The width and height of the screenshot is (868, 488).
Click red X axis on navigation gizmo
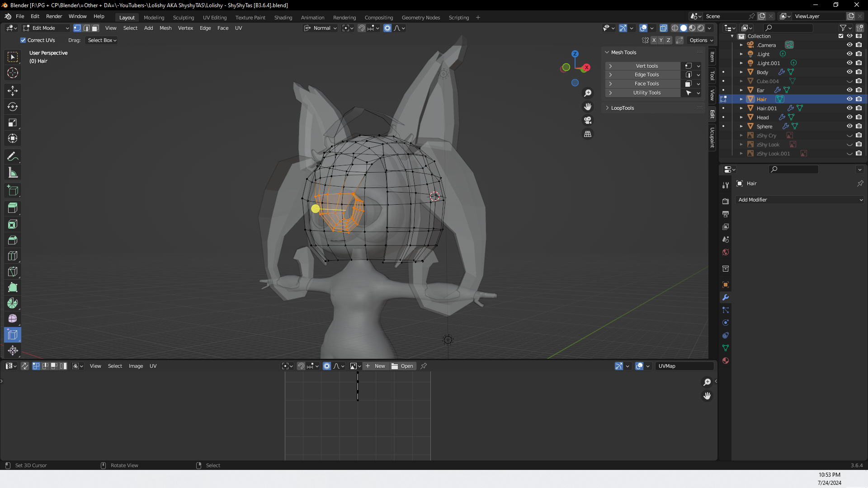coord(586,67)
